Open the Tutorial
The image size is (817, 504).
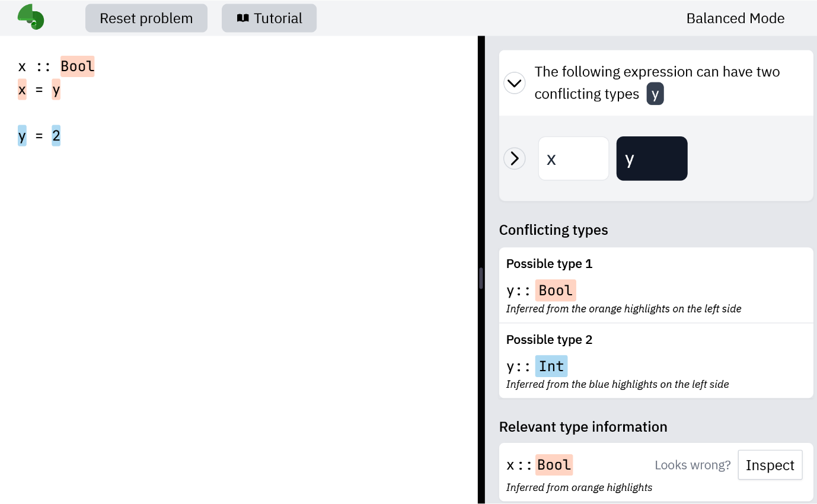pyautogui.click(x=269, y=18)
